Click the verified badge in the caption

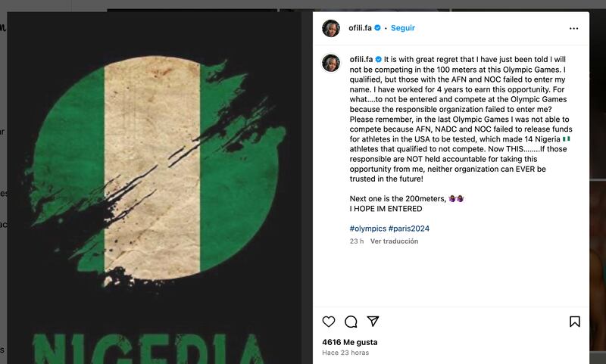378,58
